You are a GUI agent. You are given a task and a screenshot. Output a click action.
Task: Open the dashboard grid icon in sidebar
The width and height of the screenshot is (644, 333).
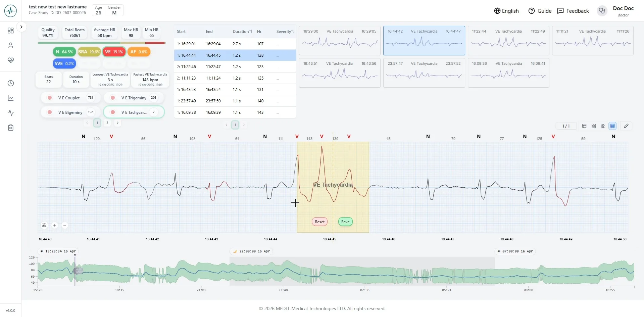[11, 31]
